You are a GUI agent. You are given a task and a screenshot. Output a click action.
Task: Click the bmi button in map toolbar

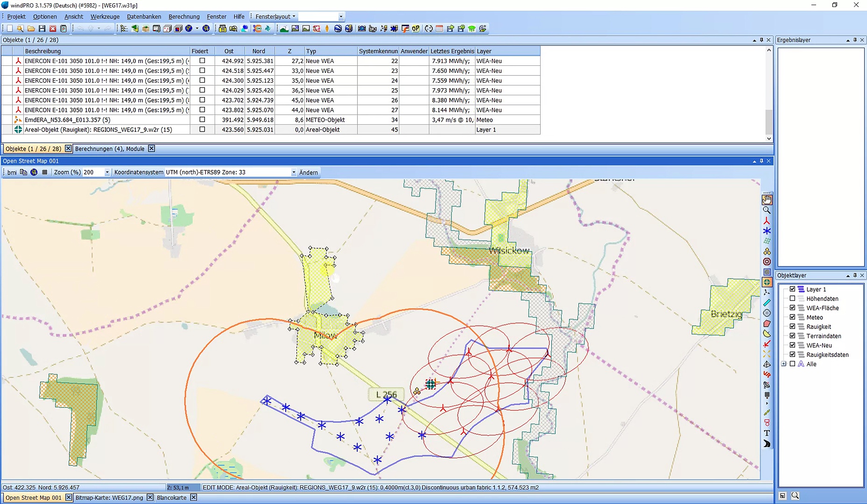click(12, 172)
